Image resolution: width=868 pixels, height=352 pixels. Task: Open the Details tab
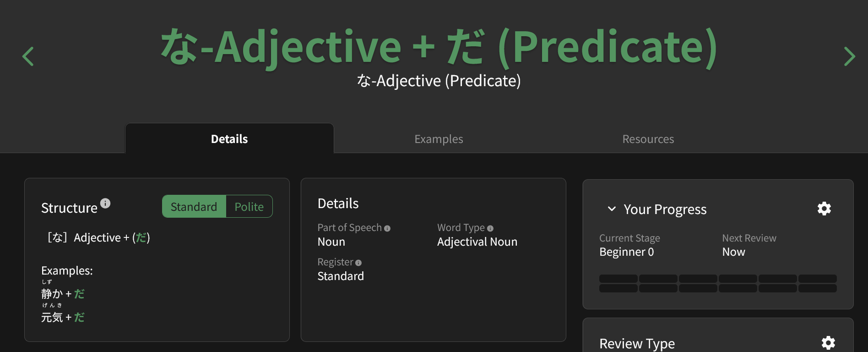[x=229, y=139]
